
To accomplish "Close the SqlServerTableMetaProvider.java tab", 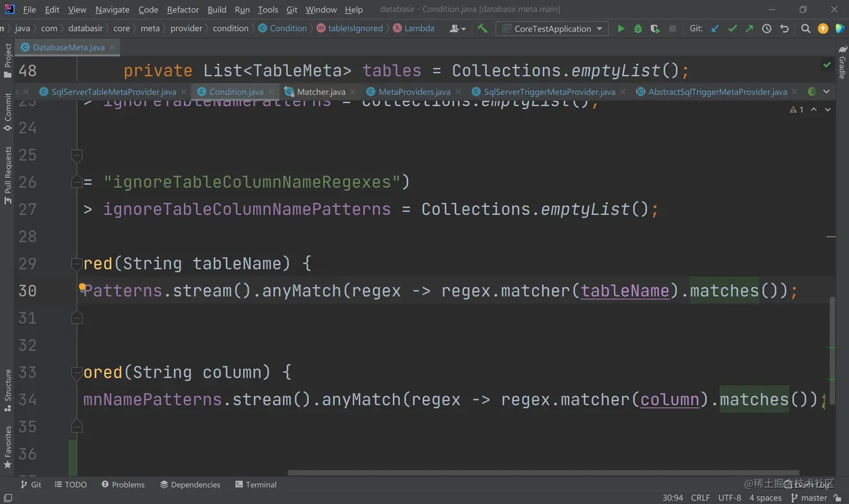I will (x=184, y=91).
